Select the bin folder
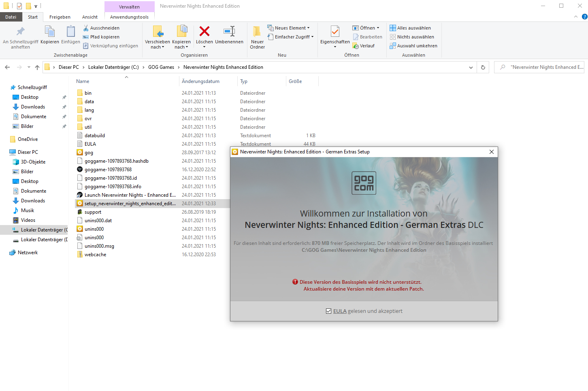Screen dimensions: 588x391 pyautogui.click(x=84, y=93)
